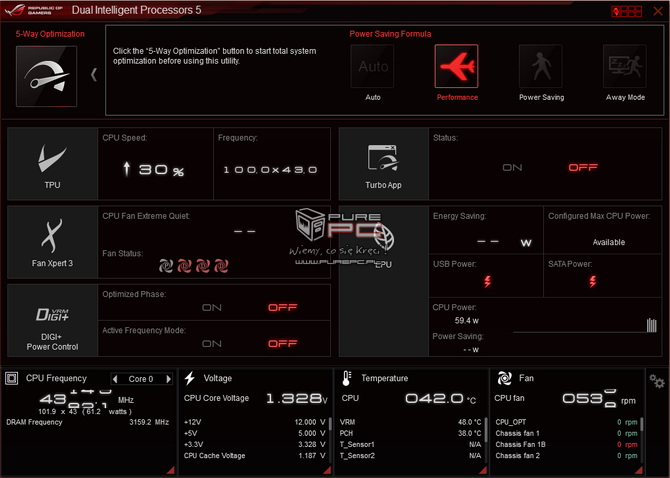Switch to next core with right arrow
Screen dimensions: 670x478
(x=168, y=379)
